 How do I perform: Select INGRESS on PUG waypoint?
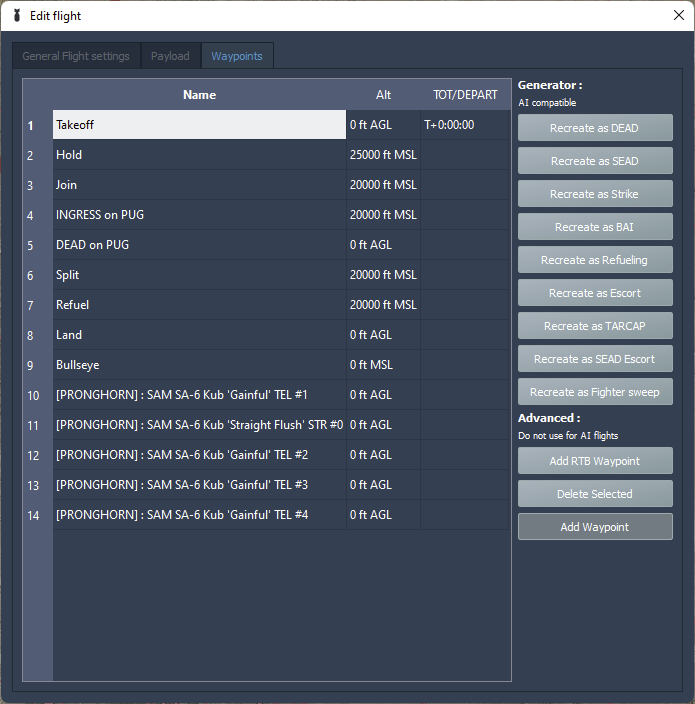point(199,215)
